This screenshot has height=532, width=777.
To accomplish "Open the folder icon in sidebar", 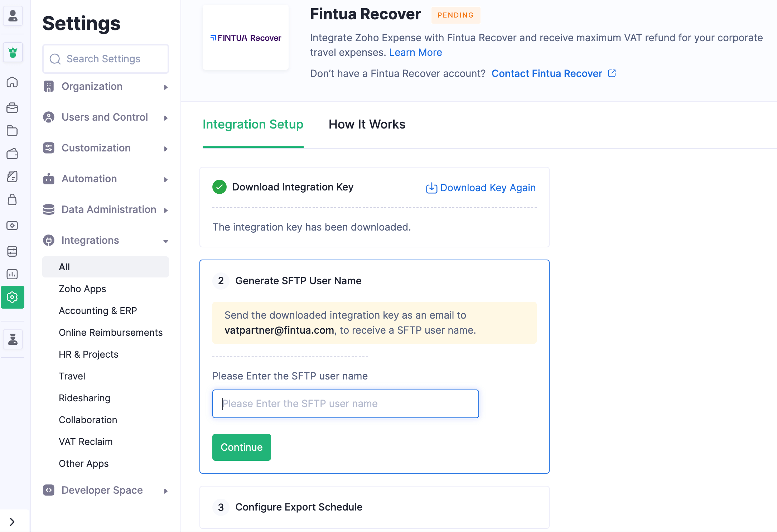I will pos(12,131).
